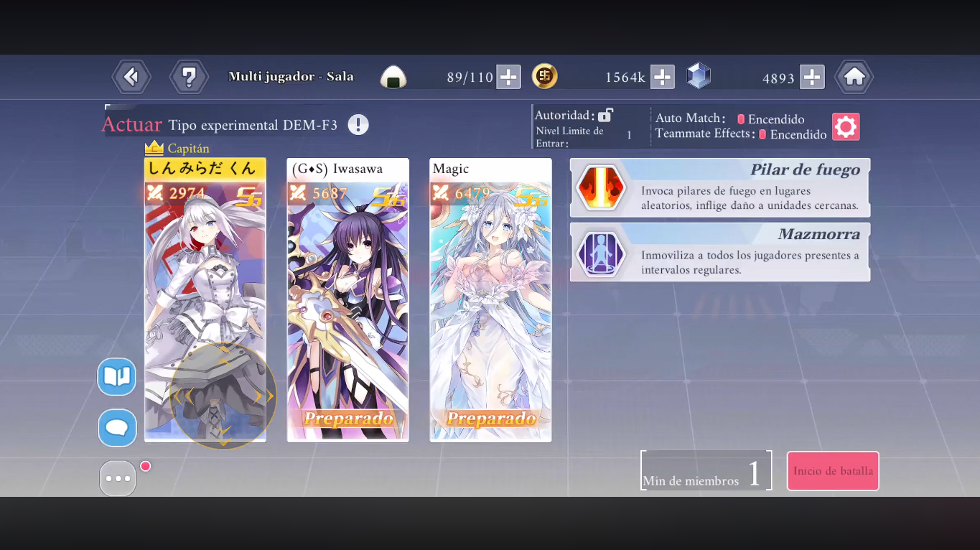Open the Mazmorra description panel
The width and height of the screenshot is (980, 550).
point(720,252)
